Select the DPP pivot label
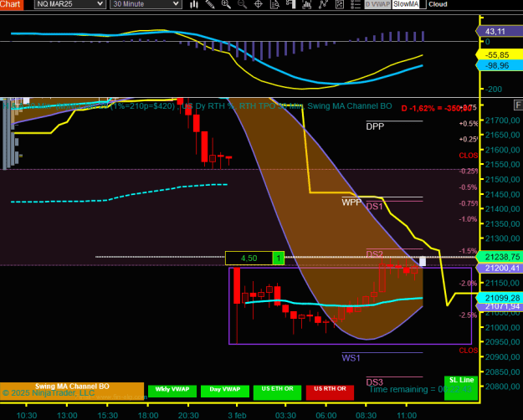The width and height of the screenshot is (523, 420). tap(375, 126)
